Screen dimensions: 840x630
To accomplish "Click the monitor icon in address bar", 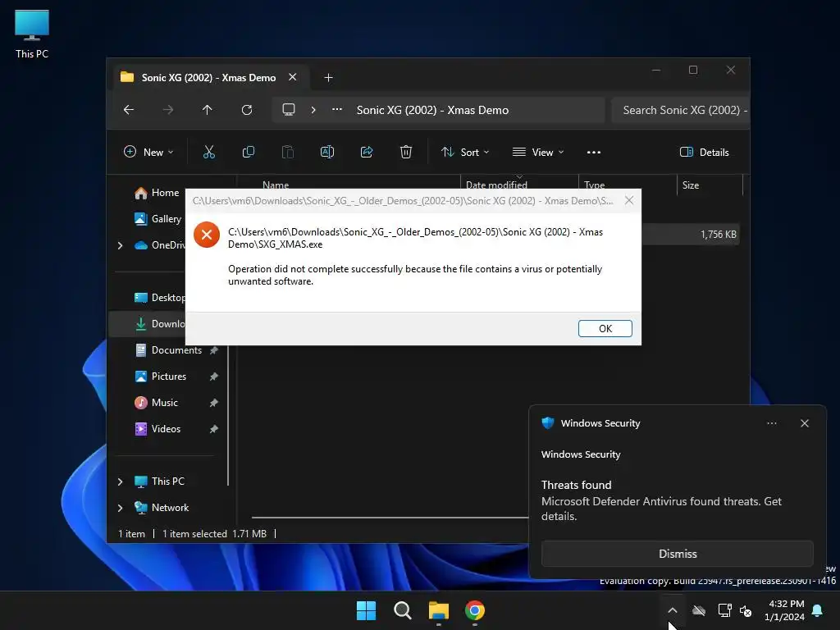I will tap(289, 110).
